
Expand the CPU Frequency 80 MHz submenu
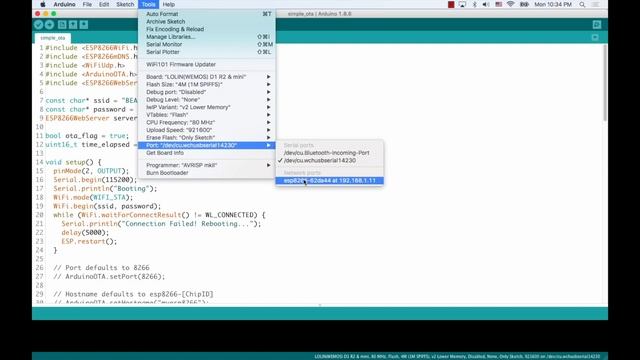click(207, 122)
